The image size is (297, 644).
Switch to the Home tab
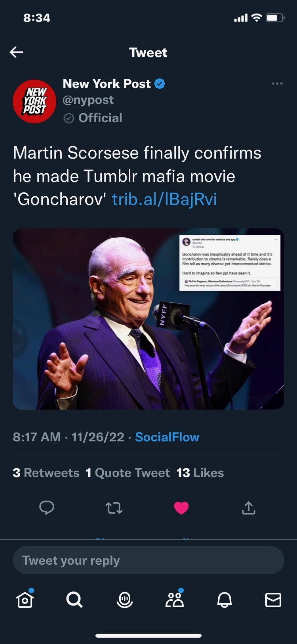(25, 600)
